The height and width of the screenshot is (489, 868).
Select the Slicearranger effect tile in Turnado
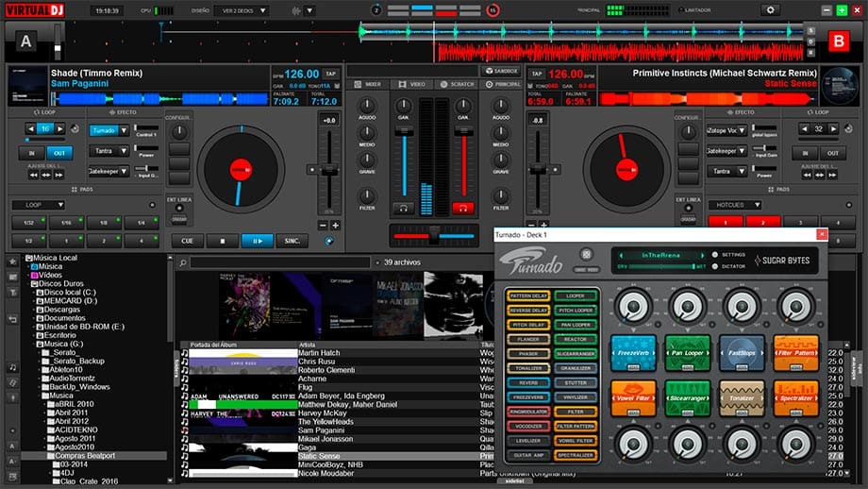pos(688,398)
